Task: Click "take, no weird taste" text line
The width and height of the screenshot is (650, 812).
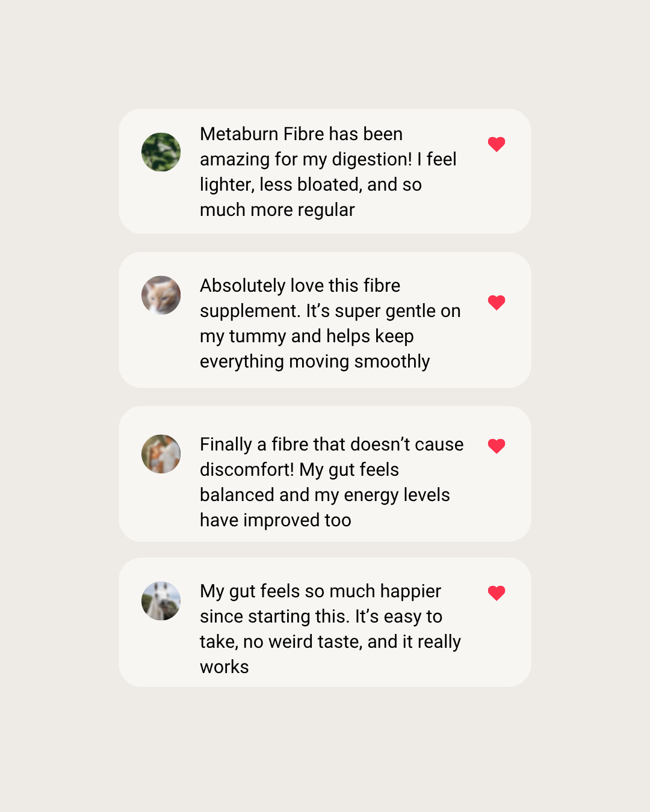Action: 330,642
